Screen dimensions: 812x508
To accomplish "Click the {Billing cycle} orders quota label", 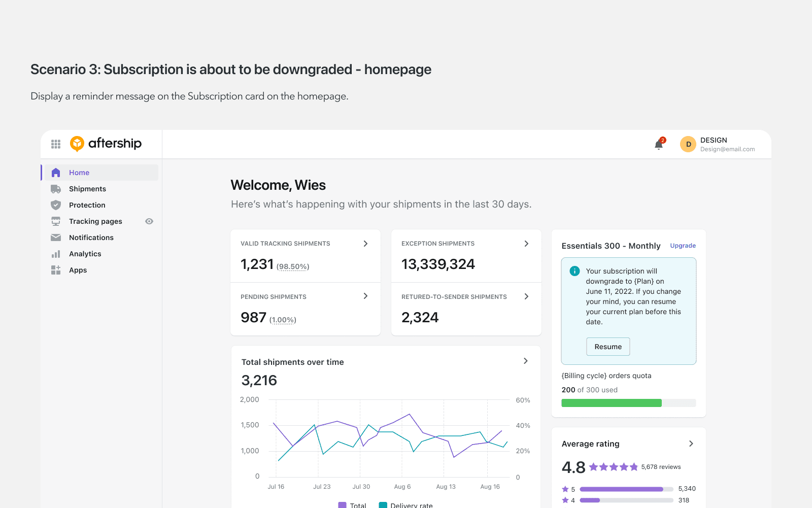I will point(606,376).
